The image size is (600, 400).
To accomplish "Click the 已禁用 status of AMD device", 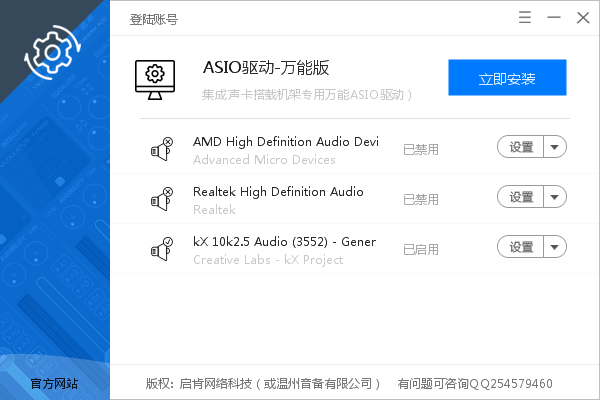I will pyautogui.click(x=421, y=150).
